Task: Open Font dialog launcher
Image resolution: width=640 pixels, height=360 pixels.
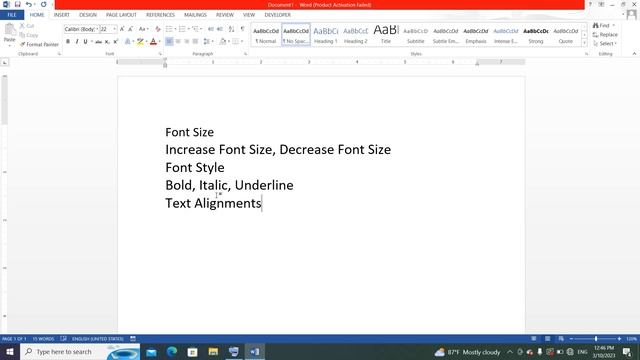Action: click(x=160, y=54)
